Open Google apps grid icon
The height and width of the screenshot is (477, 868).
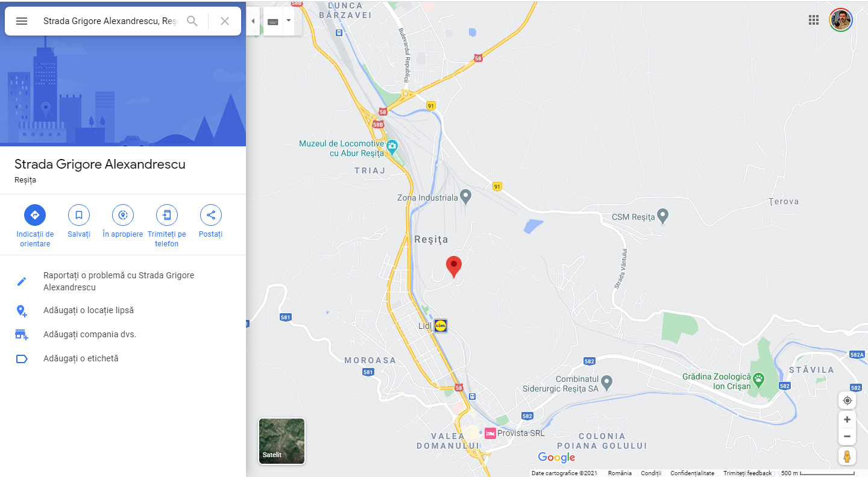click(814, 20)
